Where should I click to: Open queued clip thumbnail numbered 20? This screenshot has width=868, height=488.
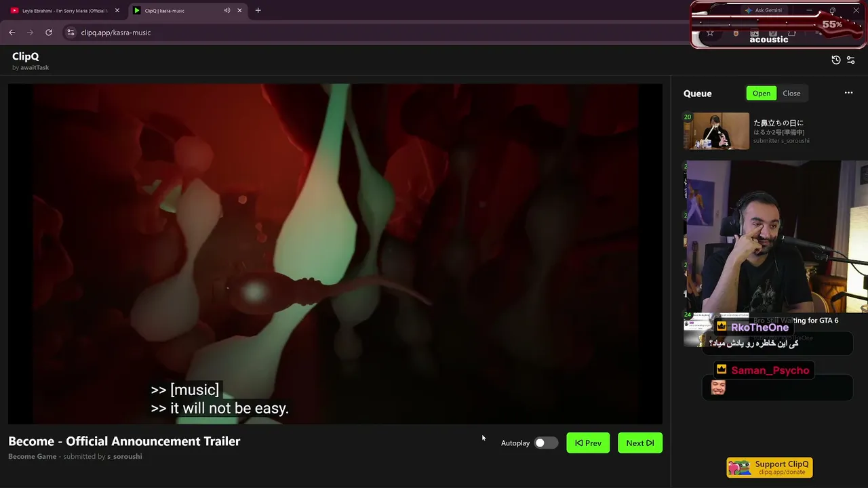click(716, 131)
